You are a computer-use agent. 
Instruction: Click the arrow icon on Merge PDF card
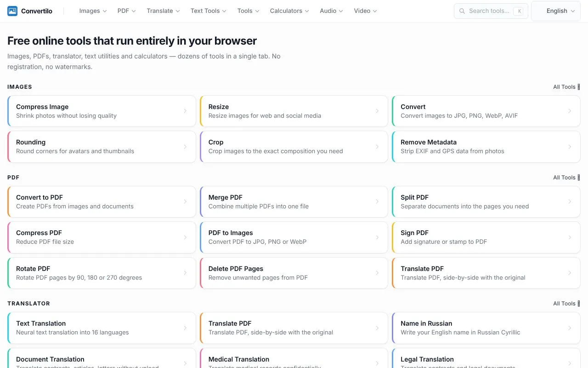(377, 201)
